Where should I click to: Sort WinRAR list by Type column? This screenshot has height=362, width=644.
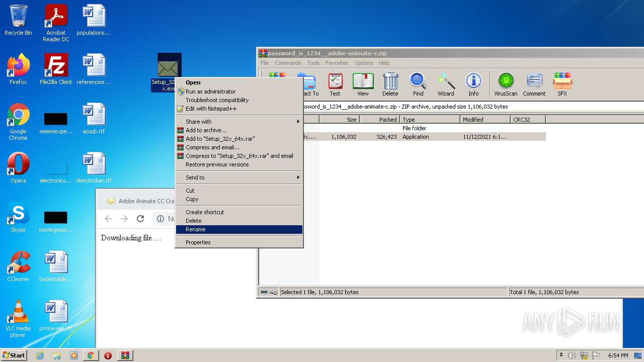click(430, 120)
